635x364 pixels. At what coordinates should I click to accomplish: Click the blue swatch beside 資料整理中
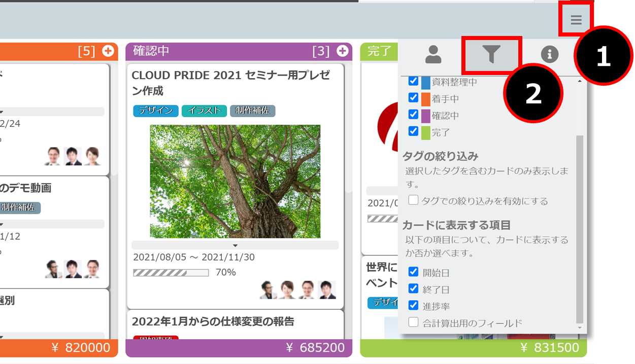click(x=425, y=82)
